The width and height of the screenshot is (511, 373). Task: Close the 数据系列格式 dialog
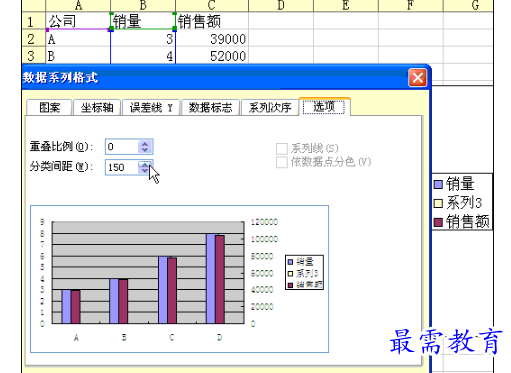tap(417, 78)
